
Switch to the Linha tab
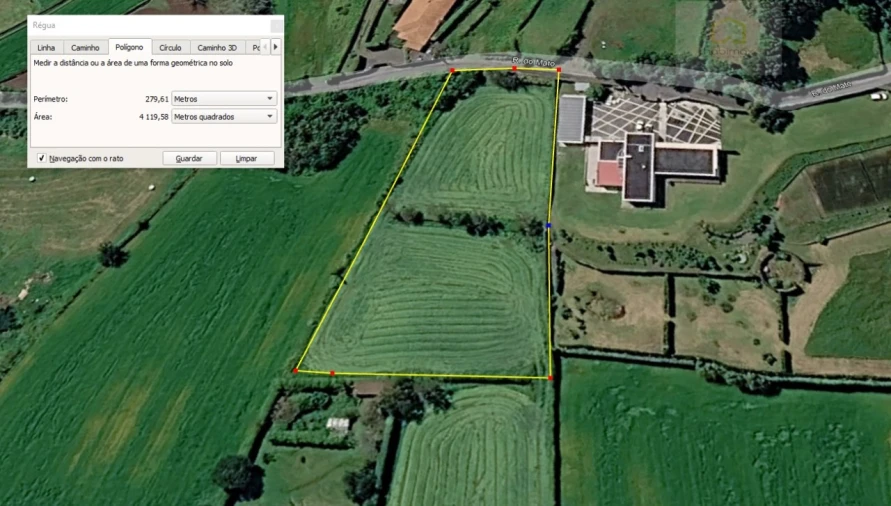(47, 48)
